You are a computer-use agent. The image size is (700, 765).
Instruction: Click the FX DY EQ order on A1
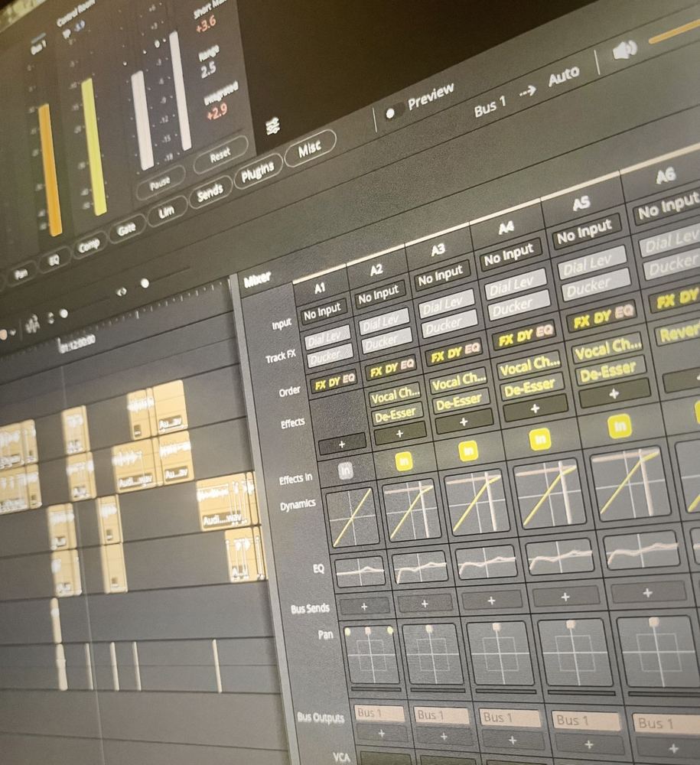click(x=334, y=382)
